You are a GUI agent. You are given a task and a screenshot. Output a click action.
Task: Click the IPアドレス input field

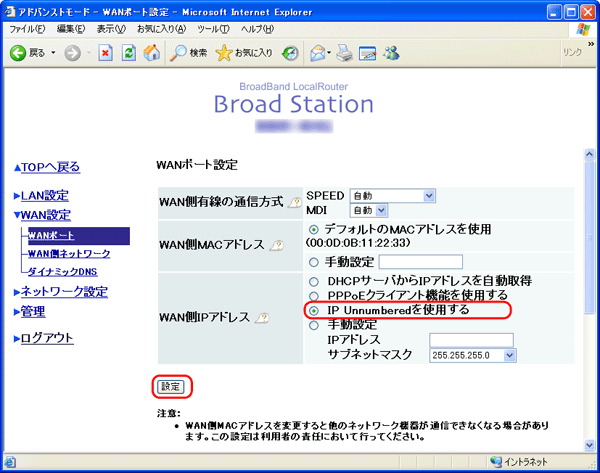coord(471,340)
